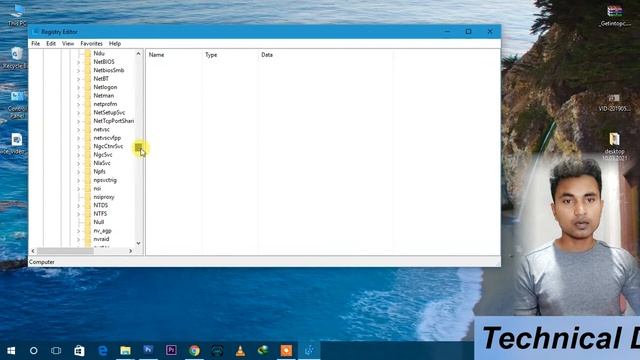The width and height of the screenshot is (640, 360).
Task: Select the NgcCtnrSvc key
Action: (108, 146)
